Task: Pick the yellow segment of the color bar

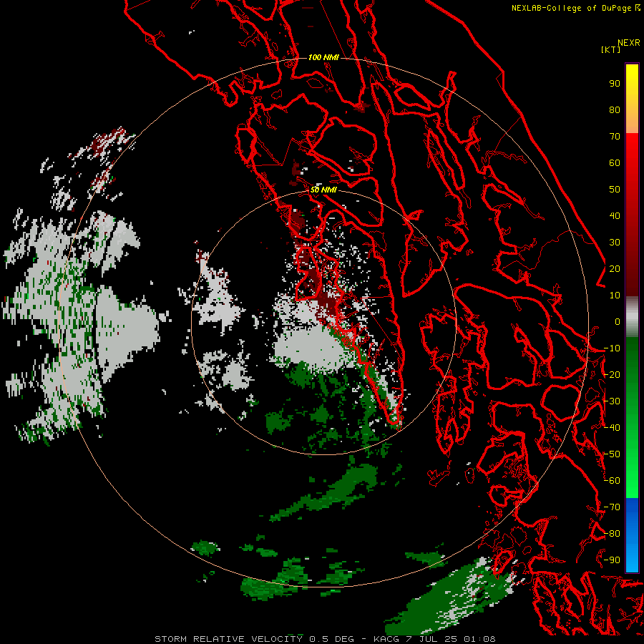Action: (632, 99)
